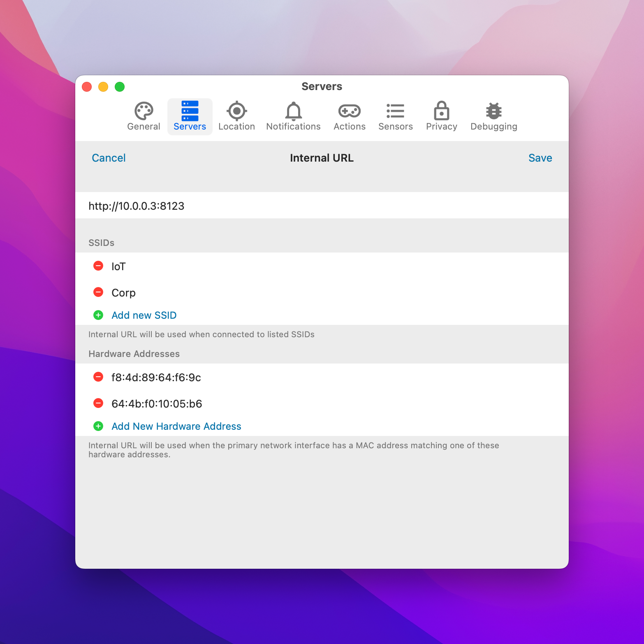Save the Internal URL settings
This screenshot has width=644, height=644.
(x=540, y=158)
